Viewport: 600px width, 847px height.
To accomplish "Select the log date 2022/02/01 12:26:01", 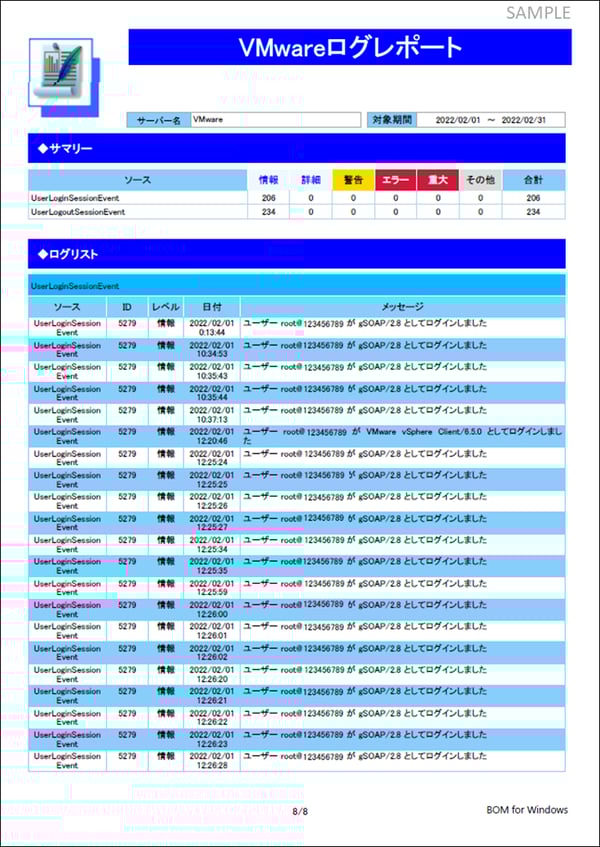I will [x=212, y=631].
